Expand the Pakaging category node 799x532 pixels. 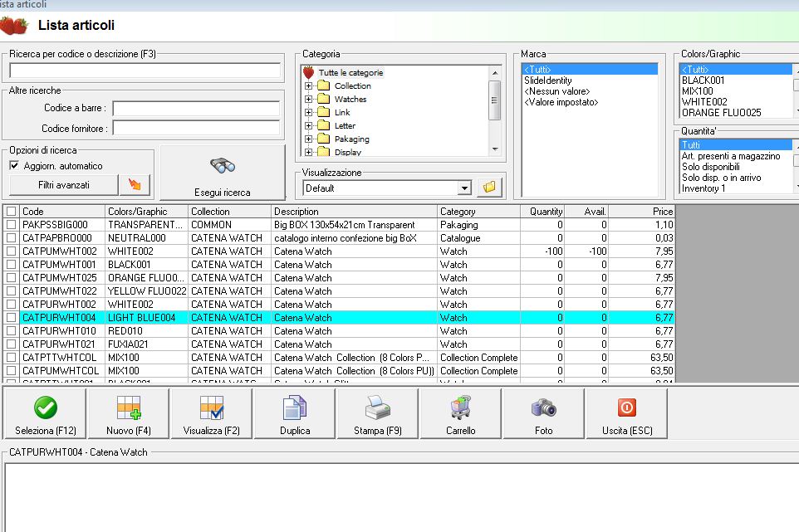[308, 139]
